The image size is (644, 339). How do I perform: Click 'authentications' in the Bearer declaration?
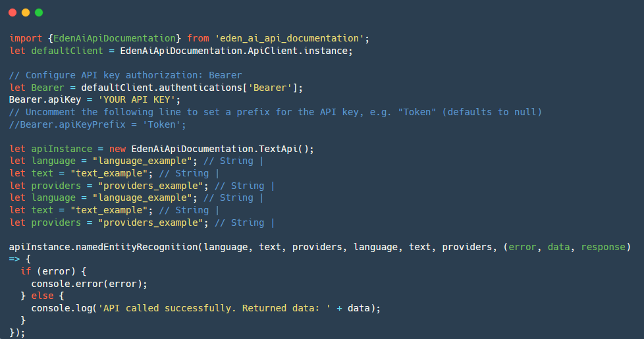tap(201, 88)
